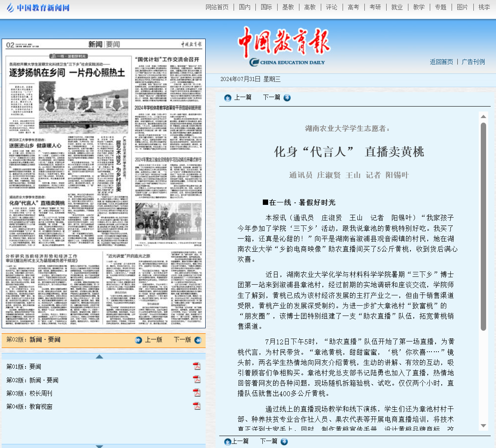This screenshot has height=448, width=496.
Task: Open 考研 navigation item
Action: pyautogui.click(x=375, y=7)
